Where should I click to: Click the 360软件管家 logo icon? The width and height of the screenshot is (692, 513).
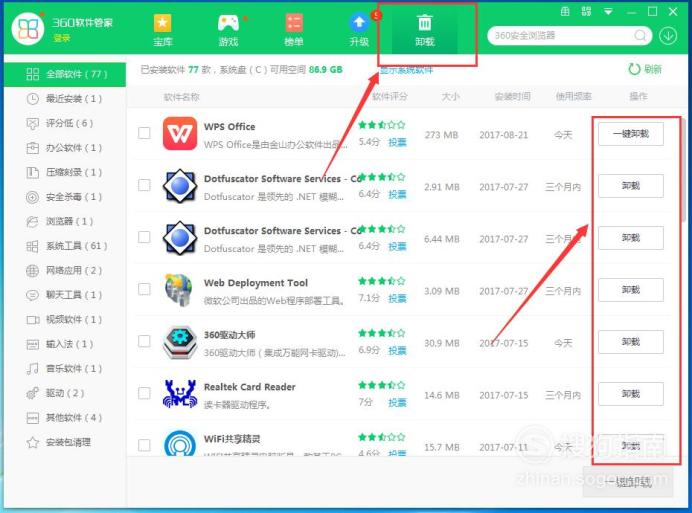(x=28, y=29)
